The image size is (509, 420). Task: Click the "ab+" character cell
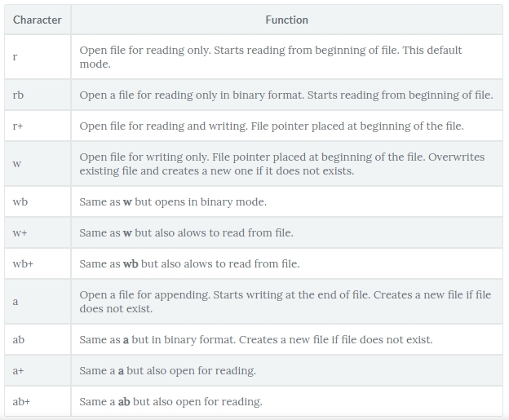click(22, 401)
